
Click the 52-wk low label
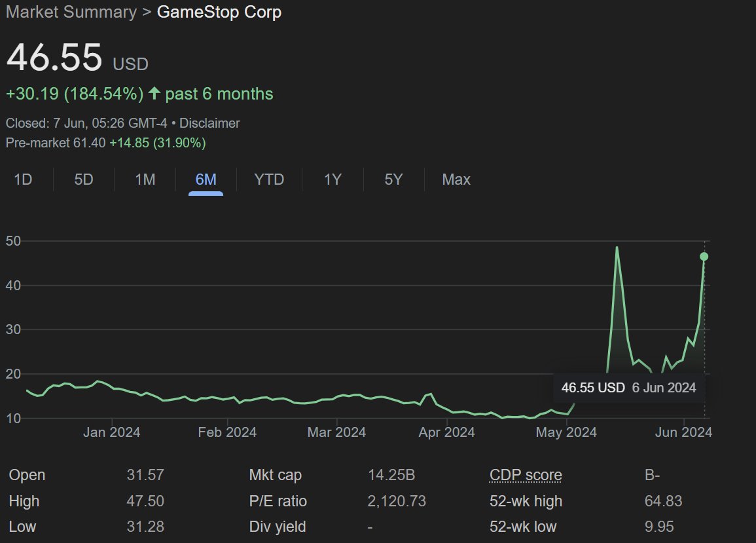pos(523,527)
